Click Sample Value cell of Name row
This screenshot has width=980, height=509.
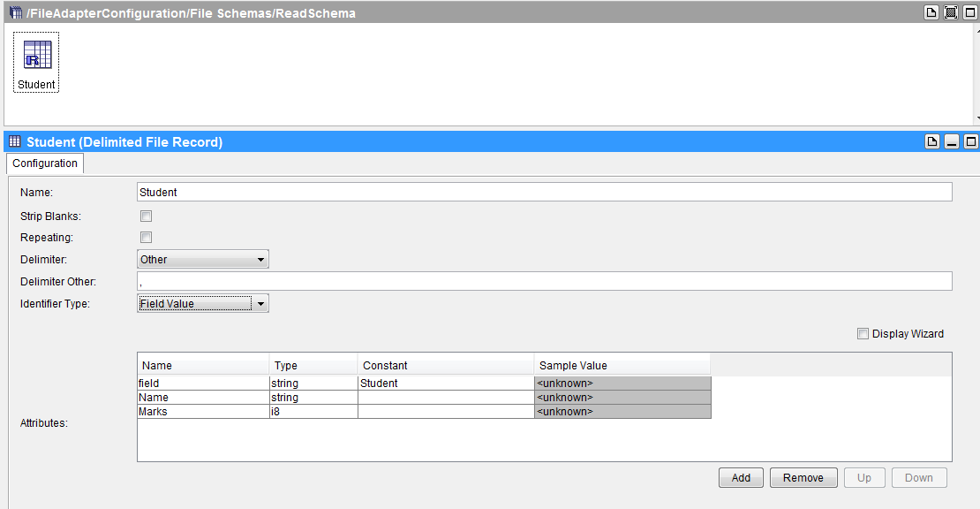click(x=622, y=398)
